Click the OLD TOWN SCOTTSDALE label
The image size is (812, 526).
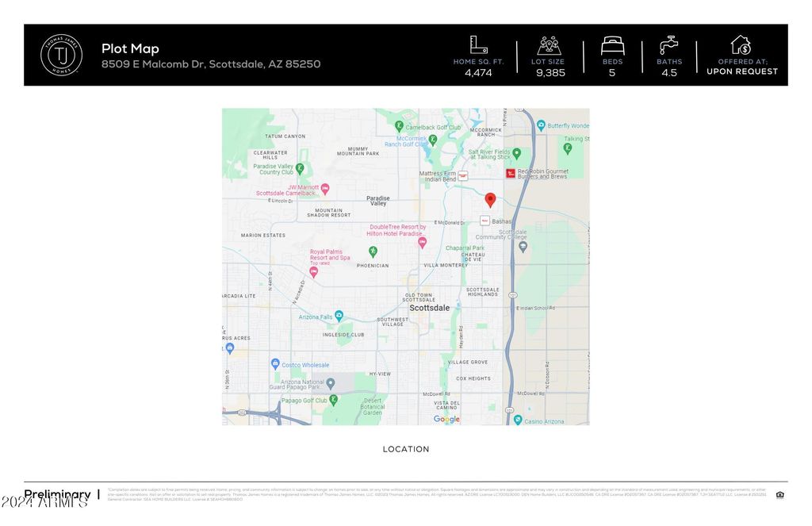(419, 298)
